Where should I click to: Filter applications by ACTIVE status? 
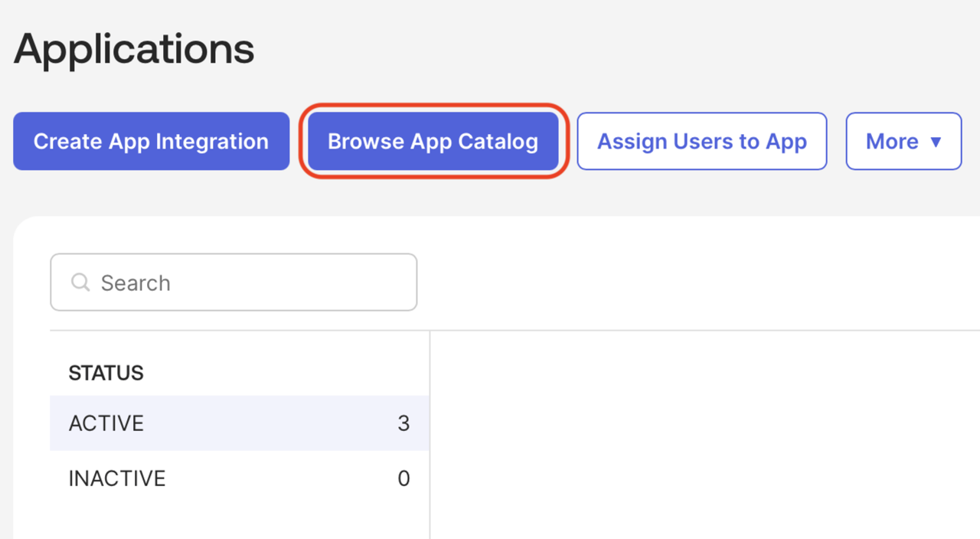point(106,423)
